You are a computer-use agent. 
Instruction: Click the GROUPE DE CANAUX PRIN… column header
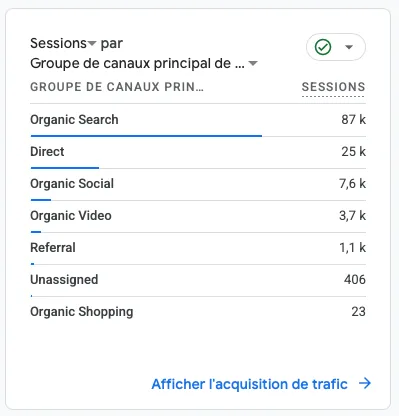click(x=117, y=87)
